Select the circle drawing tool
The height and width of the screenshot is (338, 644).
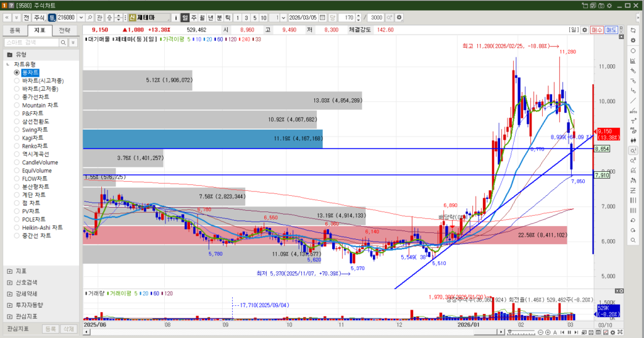633,50
